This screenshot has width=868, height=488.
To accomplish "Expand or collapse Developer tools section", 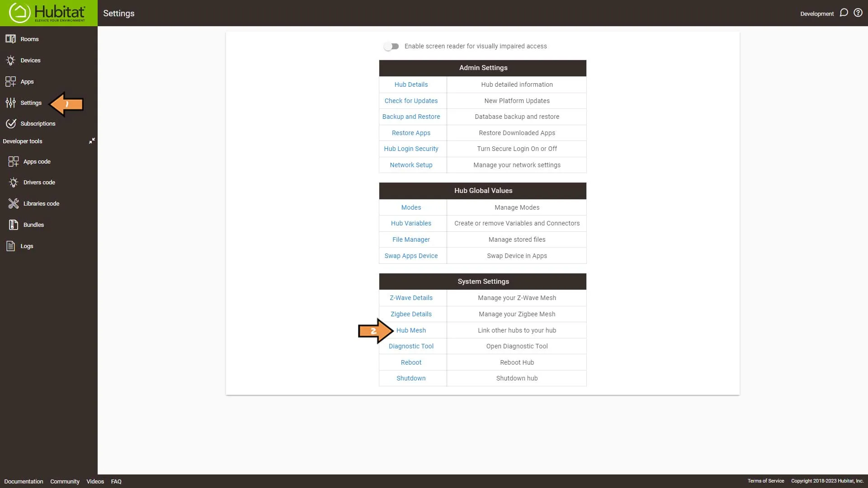I will [91, 141].
